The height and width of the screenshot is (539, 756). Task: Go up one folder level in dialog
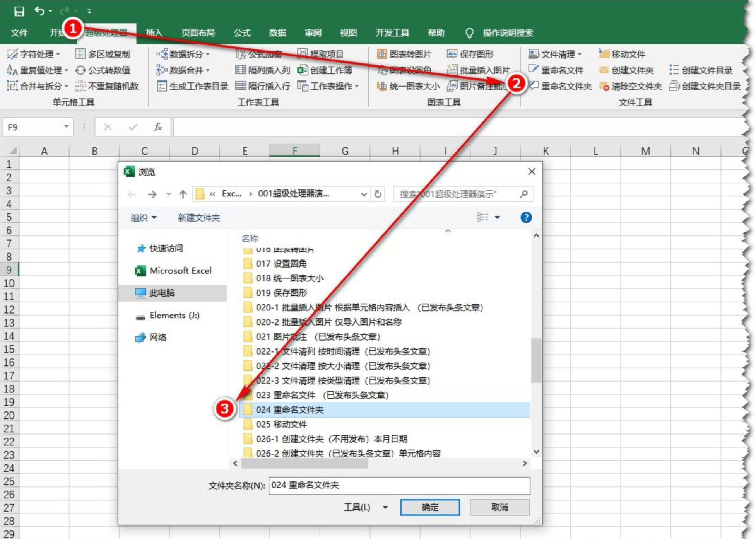(x=183, y=194)
